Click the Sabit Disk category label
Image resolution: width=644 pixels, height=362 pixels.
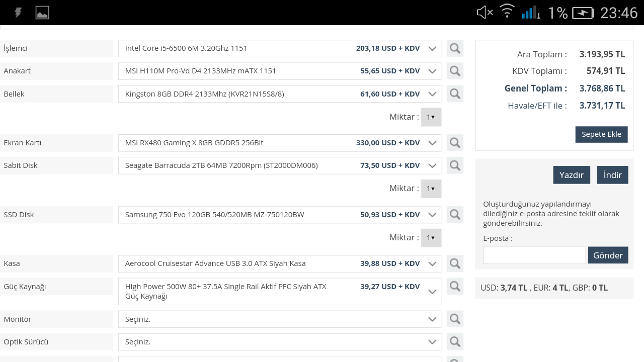click(21, 165)
